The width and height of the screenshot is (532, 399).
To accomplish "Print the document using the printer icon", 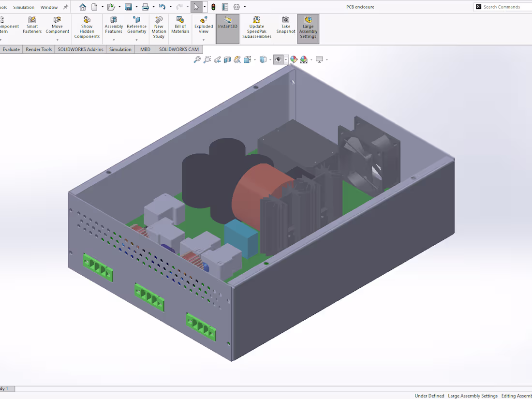I will tap(145, 7).
